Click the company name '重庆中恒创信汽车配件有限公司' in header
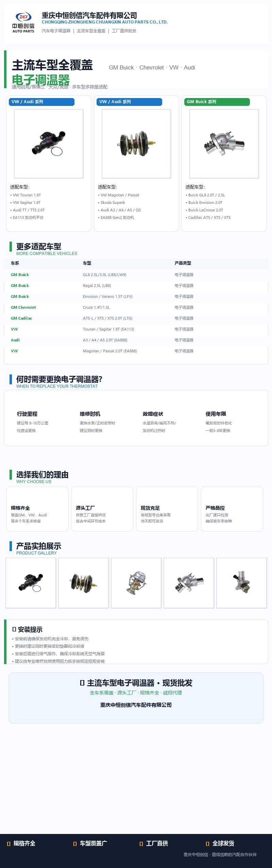 [x=89, y=15]
